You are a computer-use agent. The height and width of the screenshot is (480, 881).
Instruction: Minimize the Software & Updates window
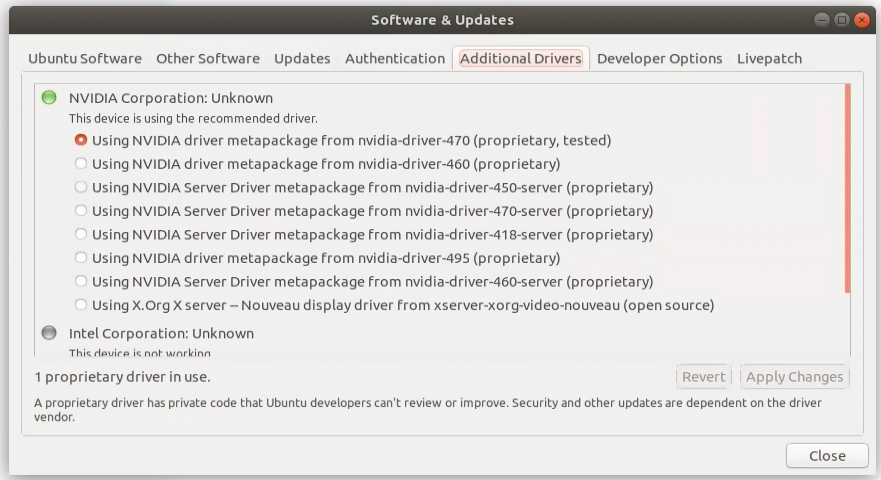click(x=821, y=20)
